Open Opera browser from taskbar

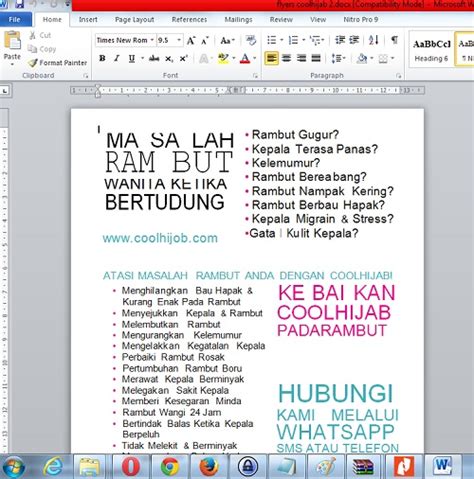click(x=131, y=466)
